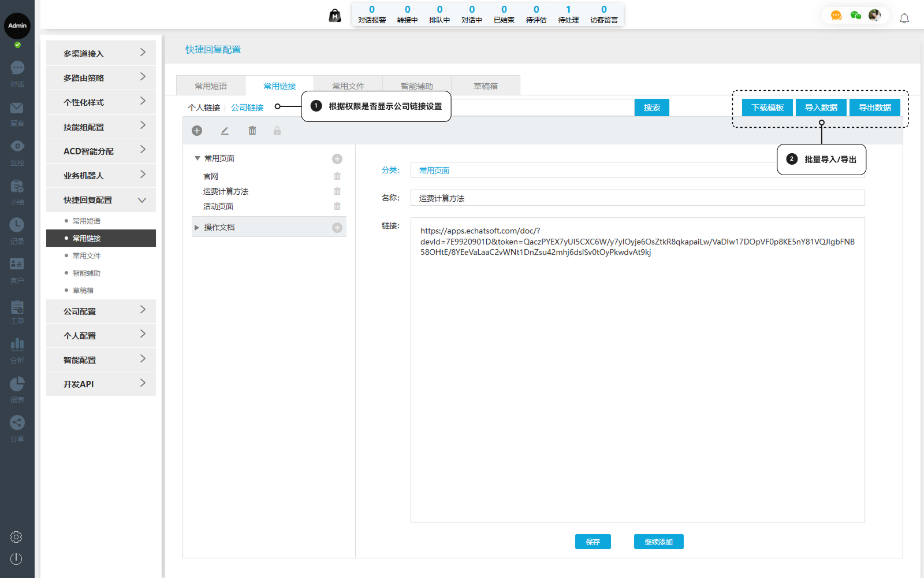Viewport: 924px width, 578px height.
Task: Click the trash delete icon in the toolbar
Action: tap(252, 131)
